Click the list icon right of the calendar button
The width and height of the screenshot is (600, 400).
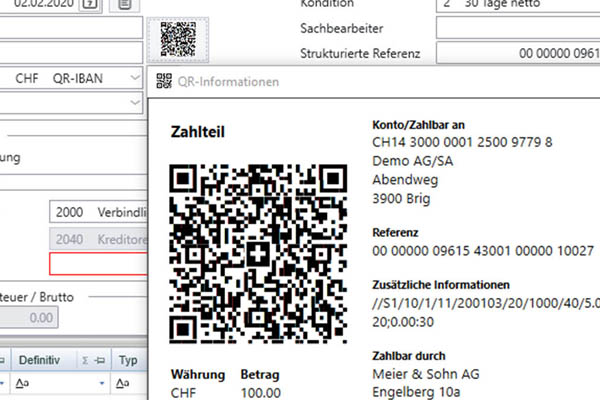[124, 5]
